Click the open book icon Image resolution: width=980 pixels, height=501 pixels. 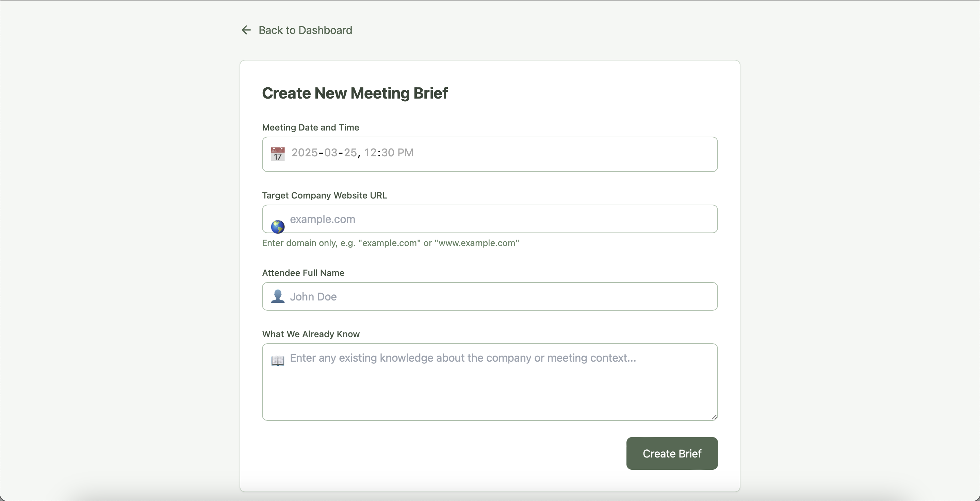pos(278,360)
